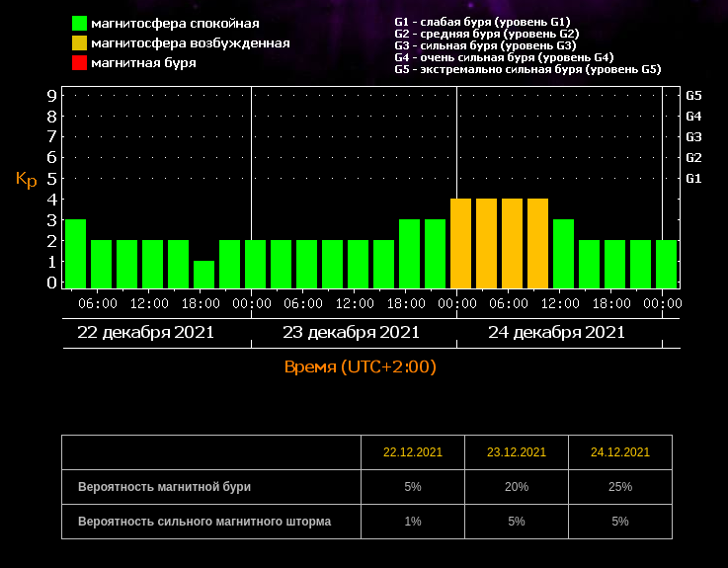
Task: Click 'G3 - сильная буря (уровень G3)' line
Action: [485, 45]
